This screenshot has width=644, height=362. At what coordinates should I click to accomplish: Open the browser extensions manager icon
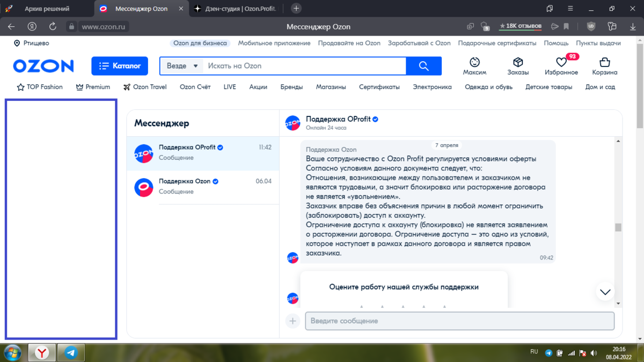[611, 26]
